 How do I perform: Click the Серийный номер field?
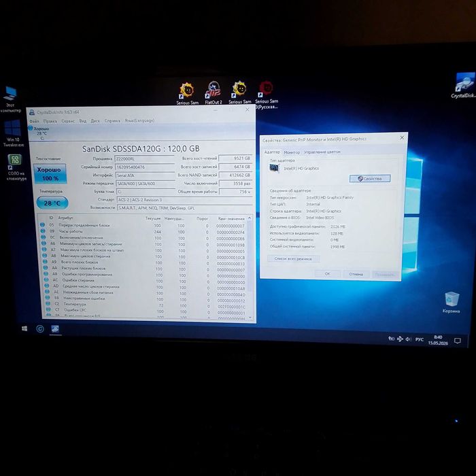pos(144,167)
